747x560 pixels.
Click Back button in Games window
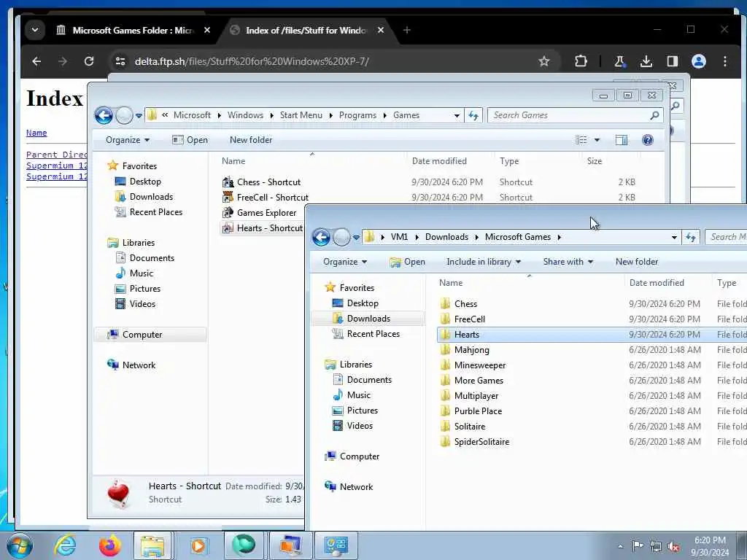point(104,115)
